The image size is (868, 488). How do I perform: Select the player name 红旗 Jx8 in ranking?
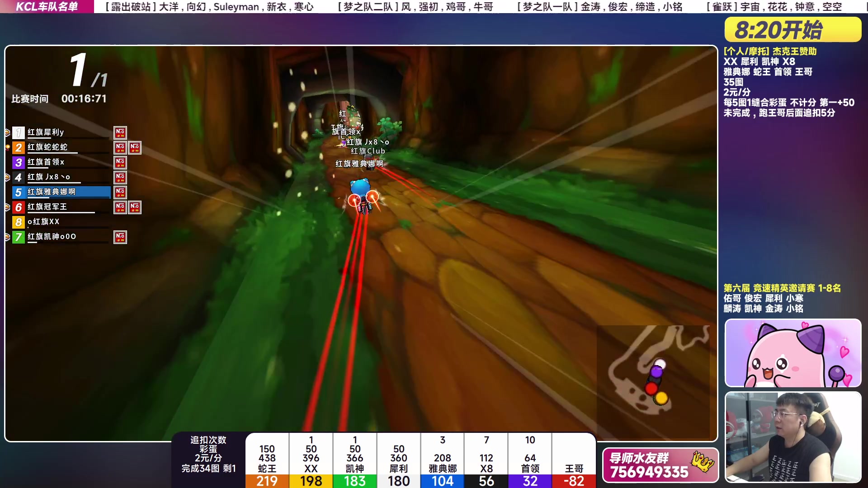pyautogui.click(x=49, y=177)
